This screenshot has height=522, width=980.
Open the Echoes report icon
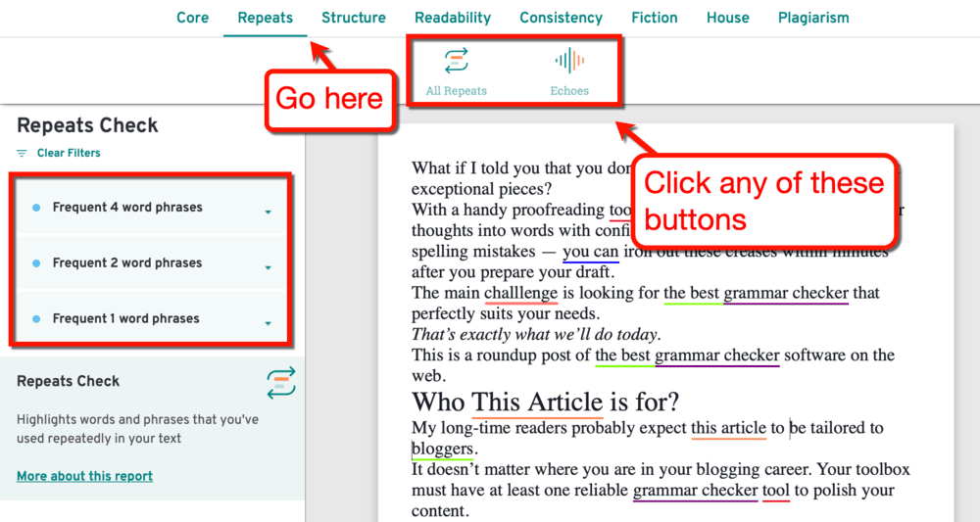tap(569, 61)
